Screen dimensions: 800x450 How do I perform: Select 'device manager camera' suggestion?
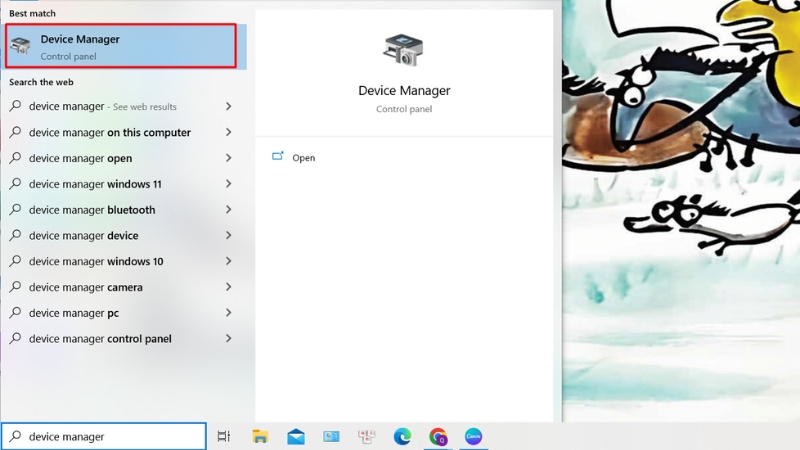pyautogui.click(x=121, y=287)
